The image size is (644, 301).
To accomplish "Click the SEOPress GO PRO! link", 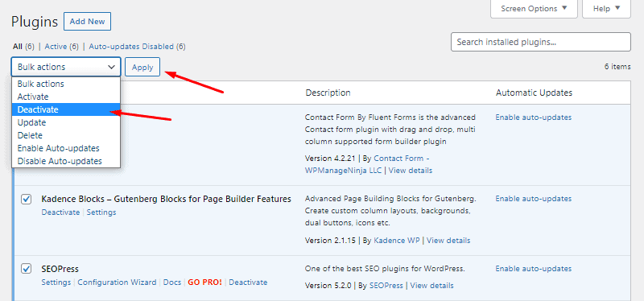I will click(x=205, y=282).
